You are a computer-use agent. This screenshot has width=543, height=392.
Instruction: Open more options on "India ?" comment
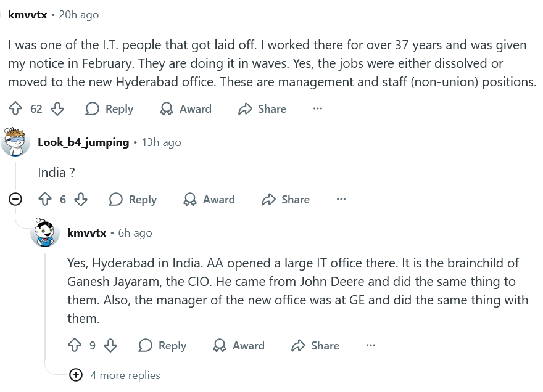[341, 200]
